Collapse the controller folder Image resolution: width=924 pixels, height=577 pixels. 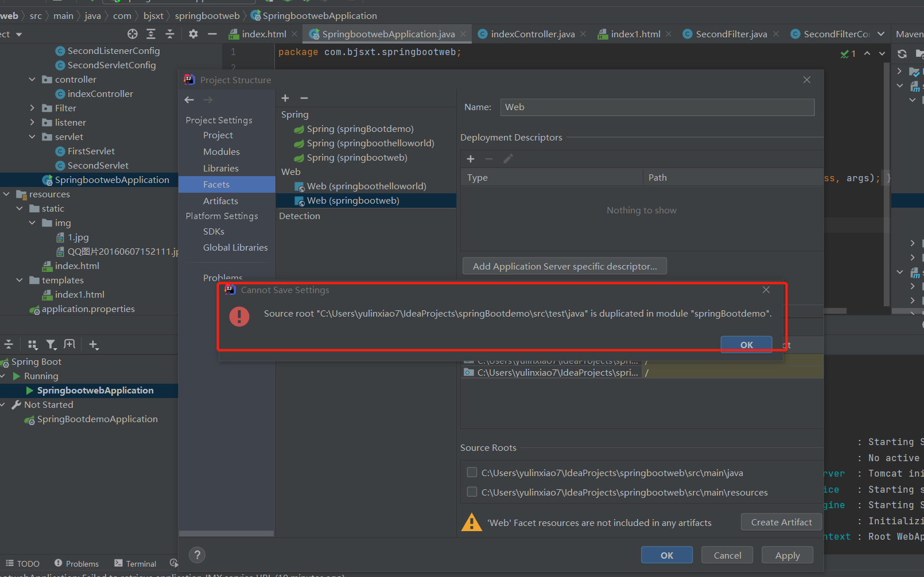(x=32, y=80)
